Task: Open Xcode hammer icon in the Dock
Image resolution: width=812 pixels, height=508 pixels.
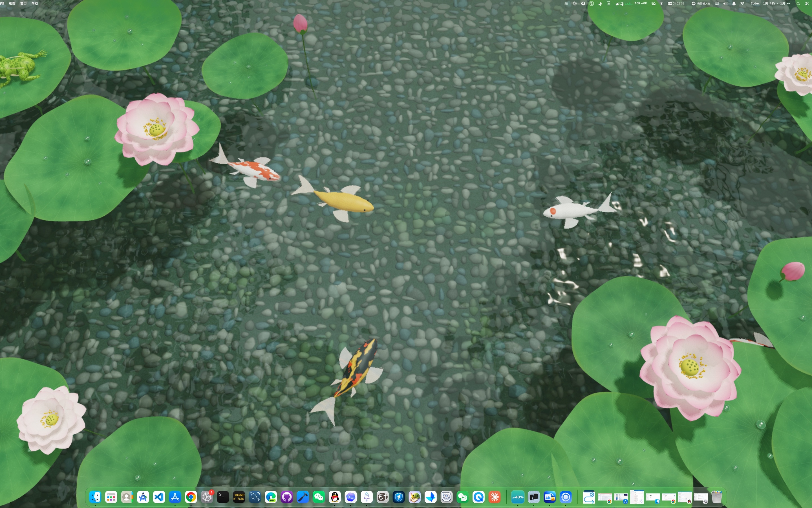Action: coord(303,497)
